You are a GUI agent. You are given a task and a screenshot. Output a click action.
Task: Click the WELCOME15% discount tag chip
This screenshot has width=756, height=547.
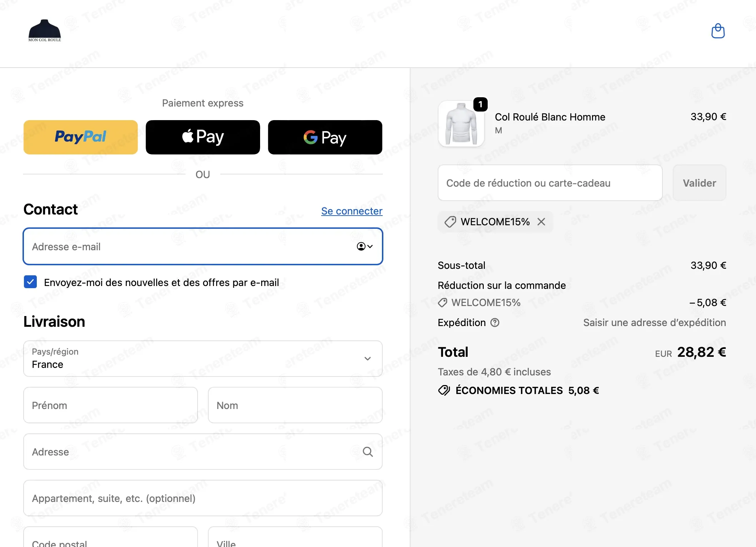point(495,222)
